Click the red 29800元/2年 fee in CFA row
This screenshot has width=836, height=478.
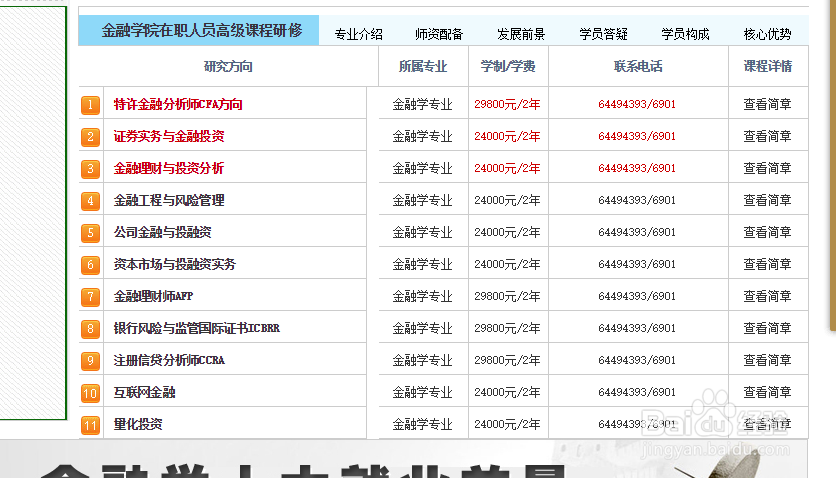click(x=507, y=104)
